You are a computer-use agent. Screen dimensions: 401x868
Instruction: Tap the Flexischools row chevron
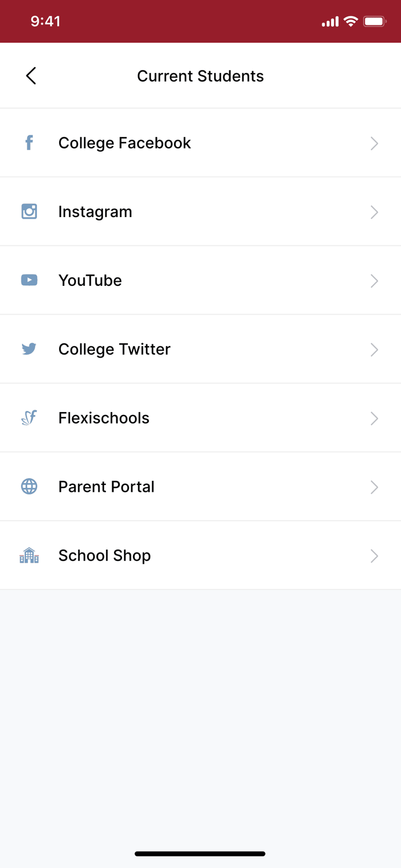[374, 418]
